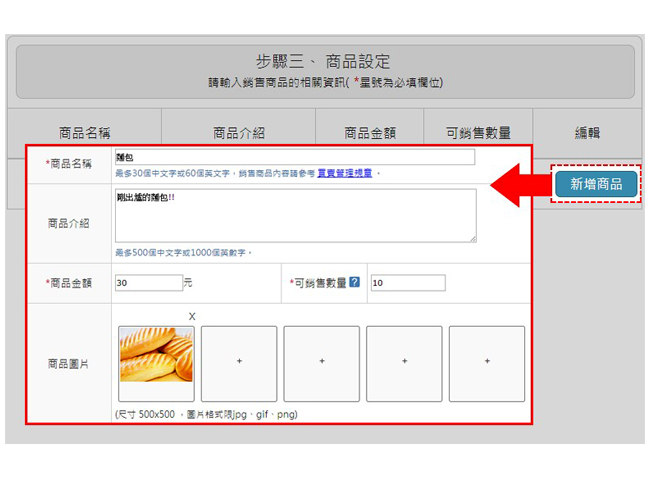650x480 pixels.
Task: Select the uploaded bread thumbnail
Action: [x=156, y=363]
